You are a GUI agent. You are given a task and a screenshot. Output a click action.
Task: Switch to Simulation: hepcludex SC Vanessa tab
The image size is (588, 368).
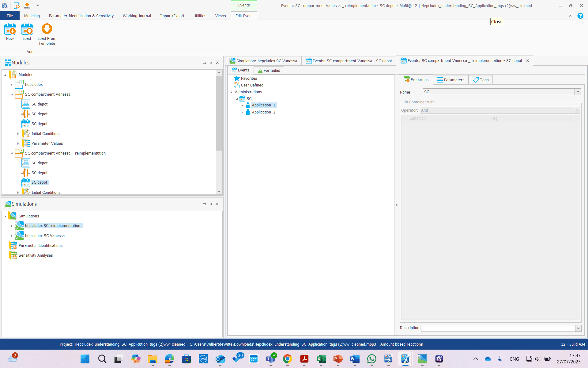[263, 61]
